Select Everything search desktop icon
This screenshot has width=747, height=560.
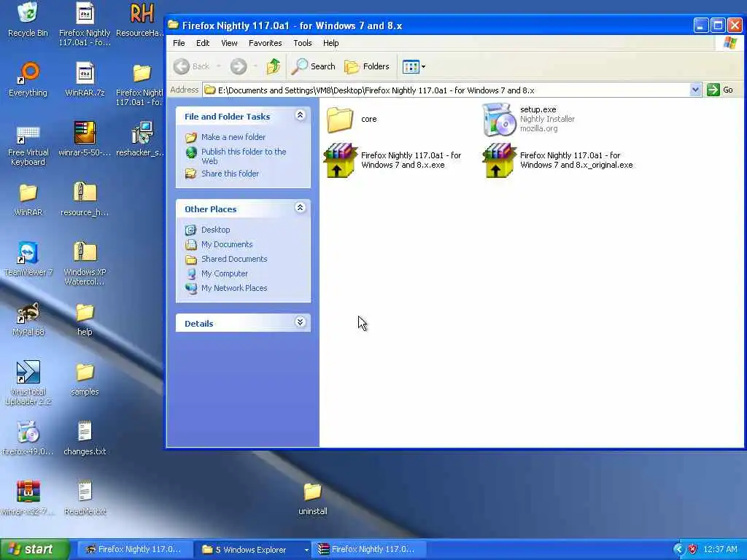pos(28,79)
